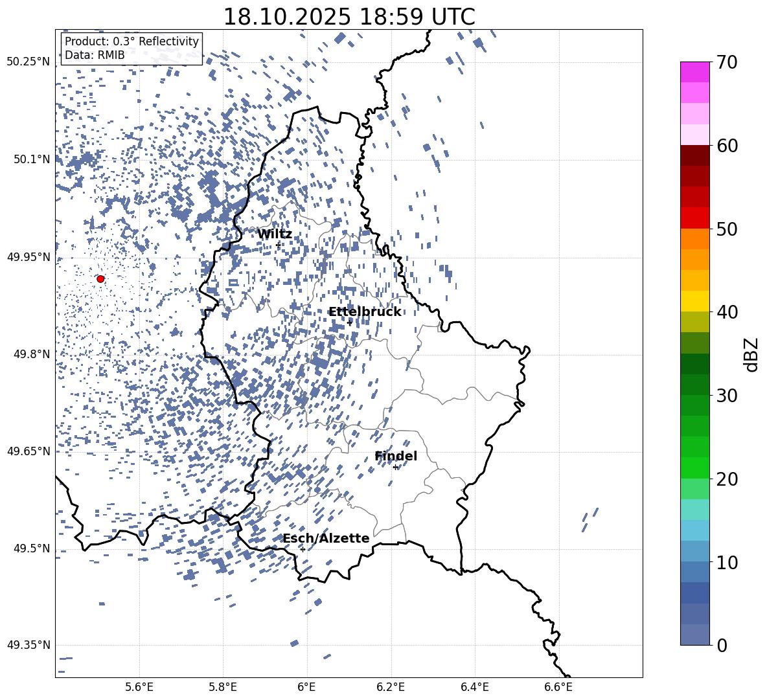Click the Wiltz station cross marker
Screen dimensions: 767x700
(279, 244)
